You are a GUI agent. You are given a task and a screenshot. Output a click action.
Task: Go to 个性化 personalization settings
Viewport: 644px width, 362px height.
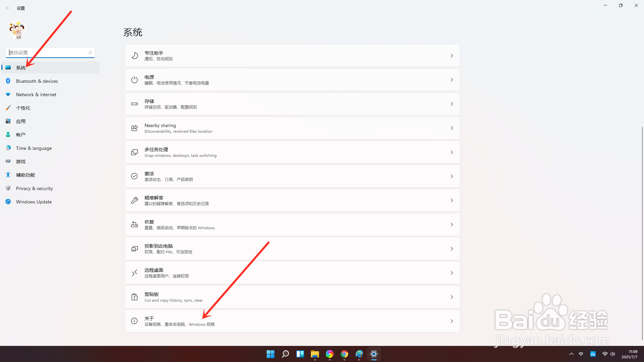pyautogui.click(x=50, y=108)
